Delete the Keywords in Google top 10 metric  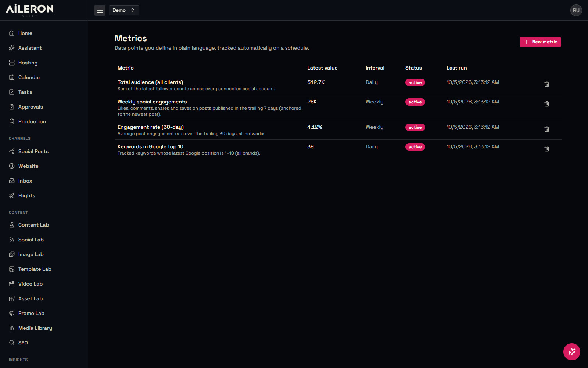pyautogui.click(x=547, y=149)
